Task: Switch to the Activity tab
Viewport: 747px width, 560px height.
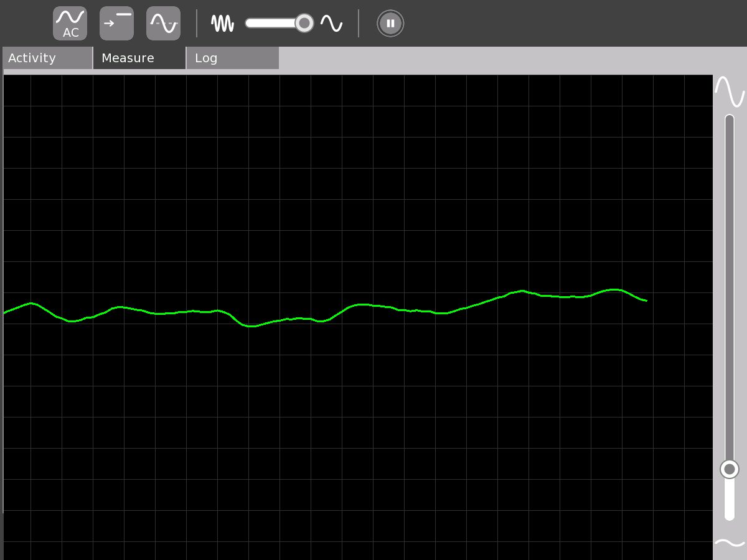Action: point(47,58)
